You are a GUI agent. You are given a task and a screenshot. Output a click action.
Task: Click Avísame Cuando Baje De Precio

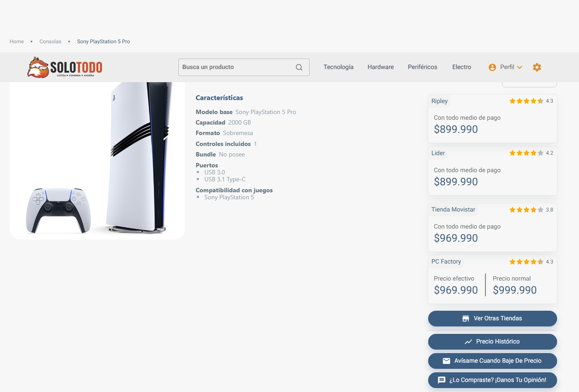pos(492,361)
